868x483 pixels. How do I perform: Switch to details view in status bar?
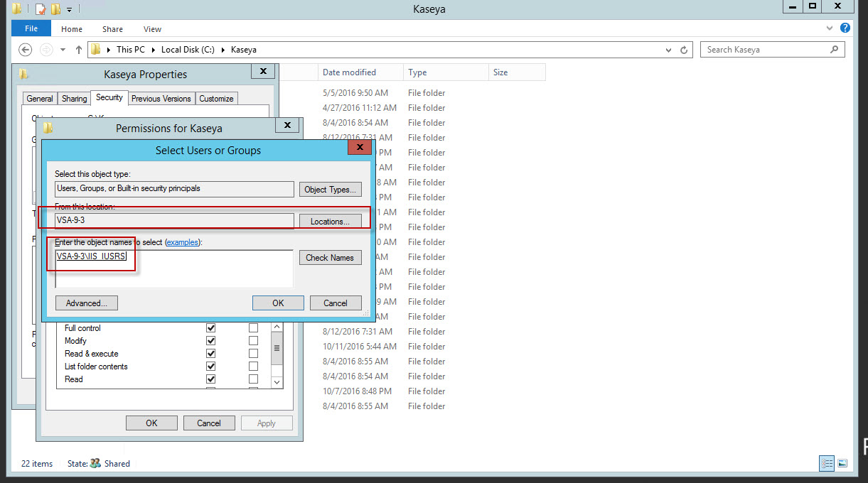click(x=827, y=463)
